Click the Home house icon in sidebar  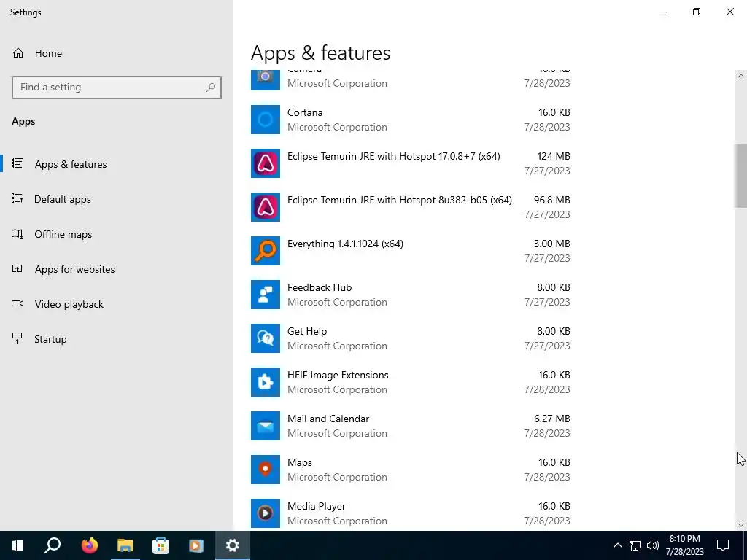coord(18,52)
